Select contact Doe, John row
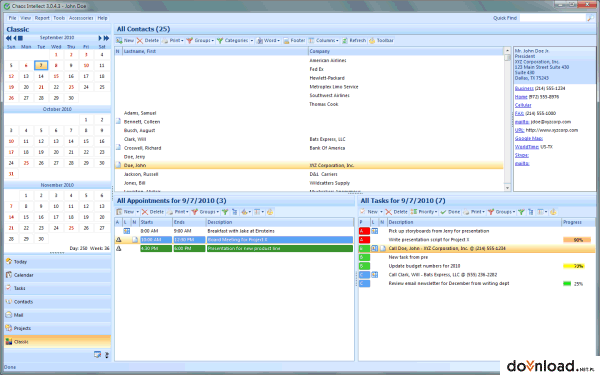The height and width of the screenshot is (375, 600). click(x=309, y=166)
